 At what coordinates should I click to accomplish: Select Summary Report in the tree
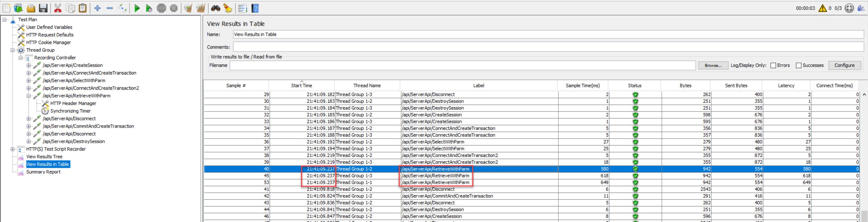coord(43,172)
